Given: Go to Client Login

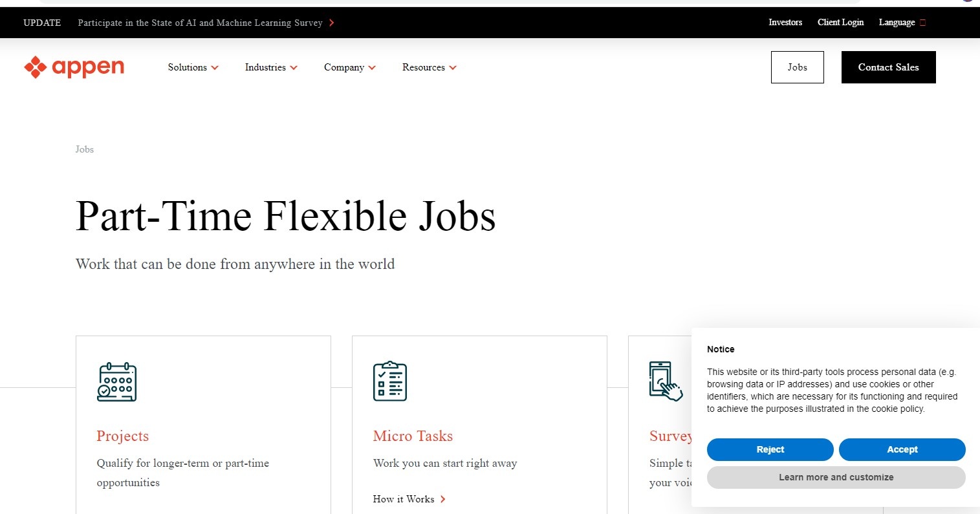Looking at the screenshot, I should pos(840,22).
